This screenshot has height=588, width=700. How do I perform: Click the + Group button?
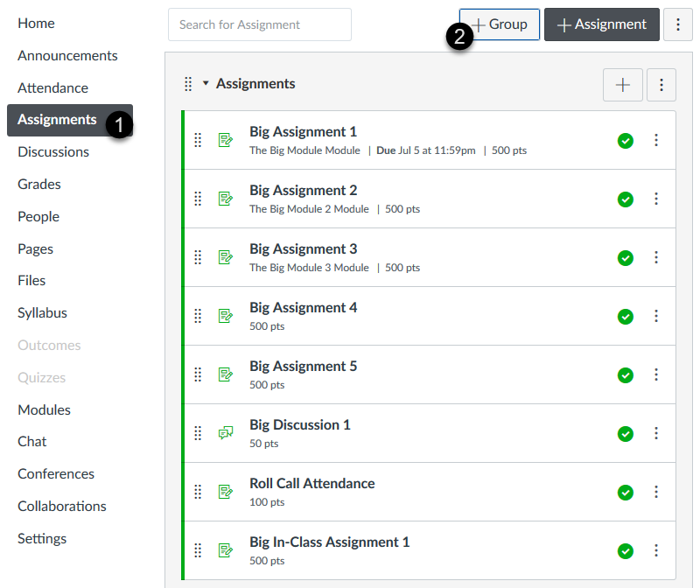point(499,24)
